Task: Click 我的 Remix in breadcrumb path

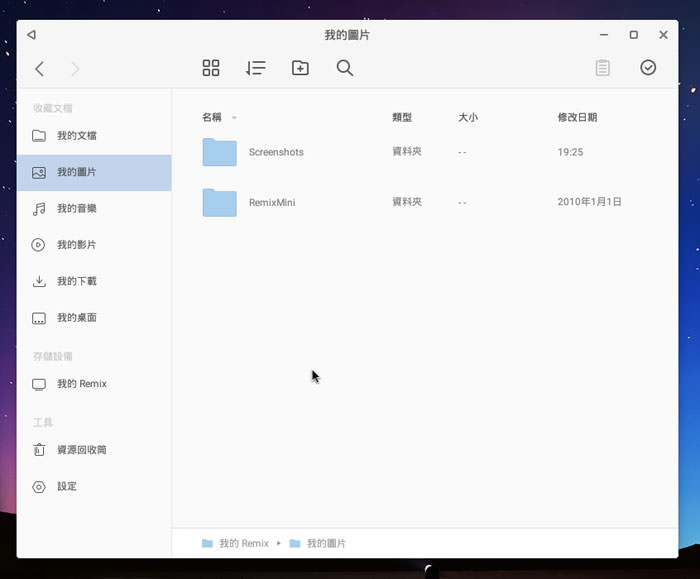Action: [240, 543]
